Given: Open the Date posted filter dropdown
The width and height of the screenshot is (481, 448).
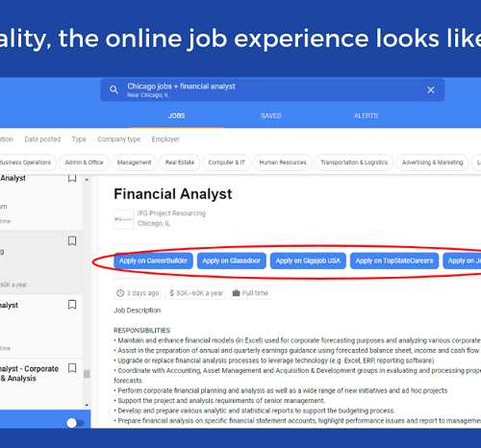Looking at the screenshot, I should 42,139.
